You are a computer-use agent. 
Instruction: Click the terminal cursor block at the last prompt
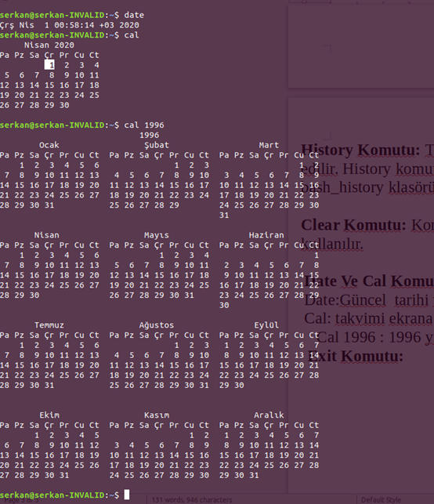pyautogui.click(x=127, y=495)
